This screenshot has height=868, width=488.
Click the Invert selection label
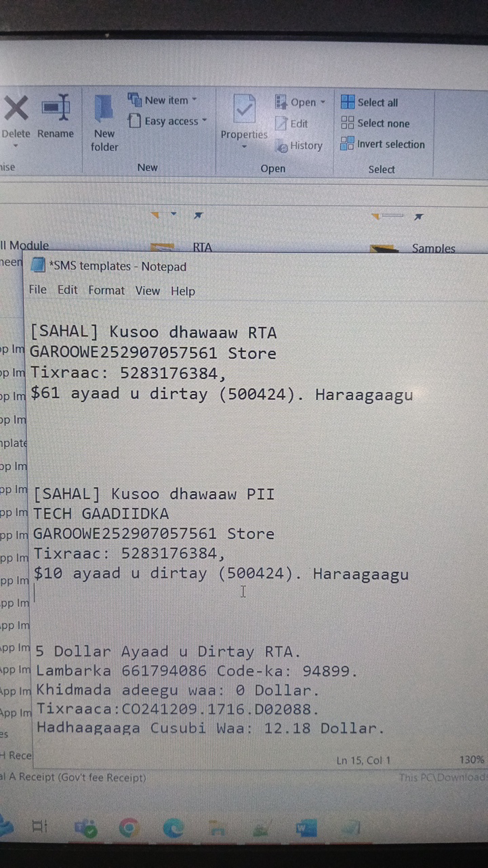(x=391, y=144)
